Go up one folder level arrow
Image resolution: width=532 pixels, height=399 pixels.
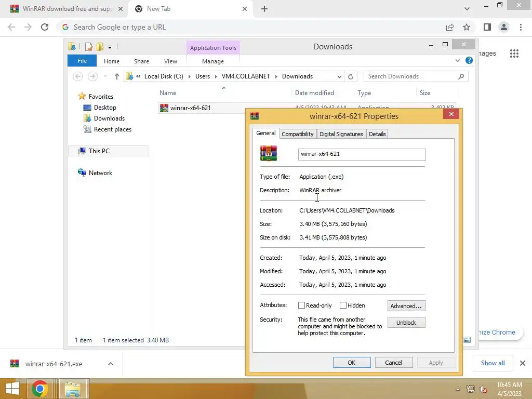click(117, 76)
